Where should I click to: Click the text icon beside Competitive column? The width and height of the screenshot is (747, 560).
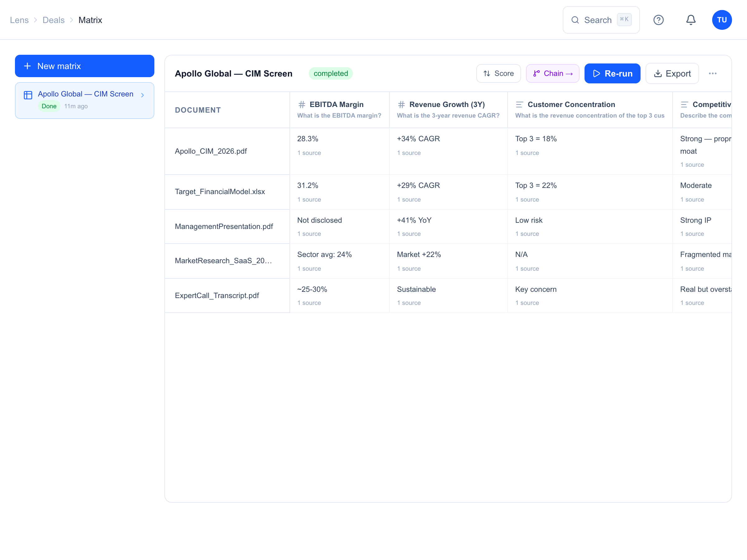684,104
